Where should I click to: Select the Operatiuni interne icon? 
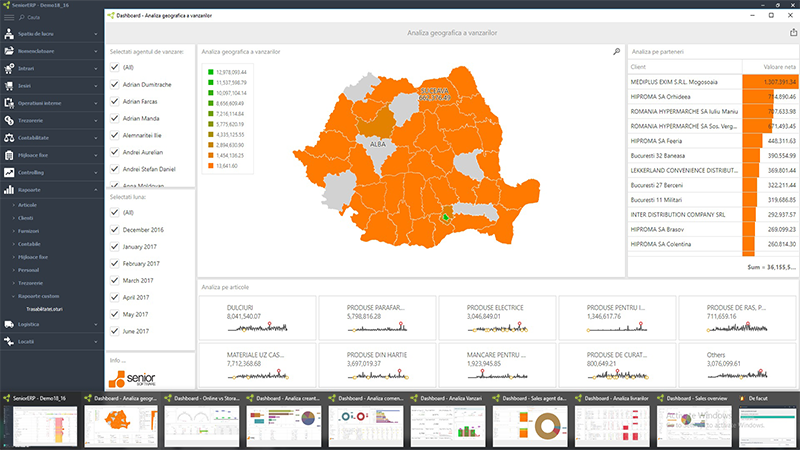[x=9, y=103]
